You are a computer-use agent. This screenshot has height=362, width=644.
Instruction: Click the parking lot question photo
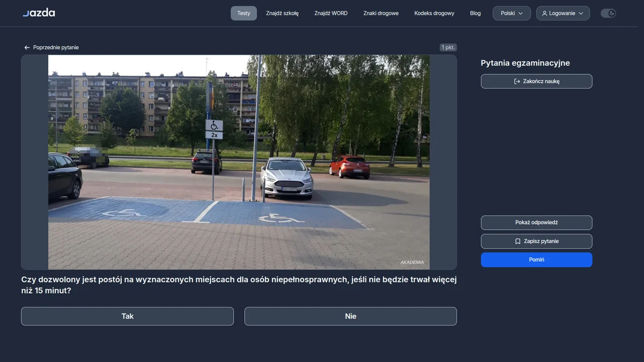pyautogui.click(x=239, y=162)
